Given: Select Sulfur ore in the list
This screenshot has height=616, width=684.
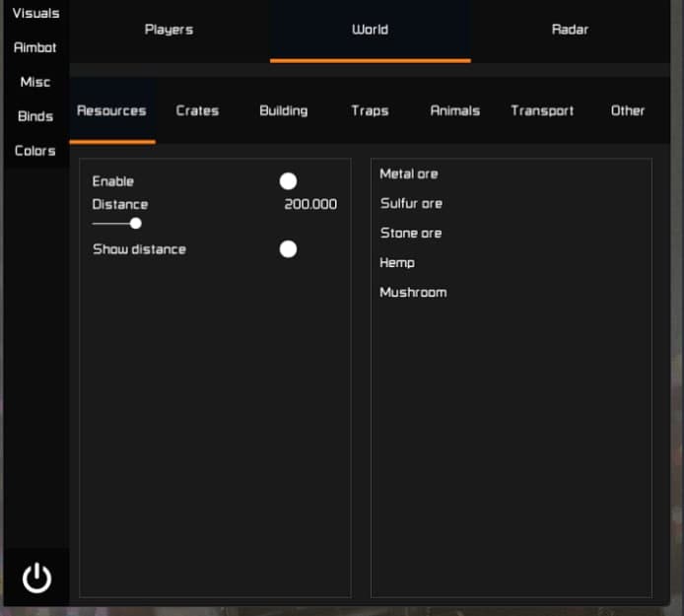Looking at the screenshot, I should [x=411, y=203].
